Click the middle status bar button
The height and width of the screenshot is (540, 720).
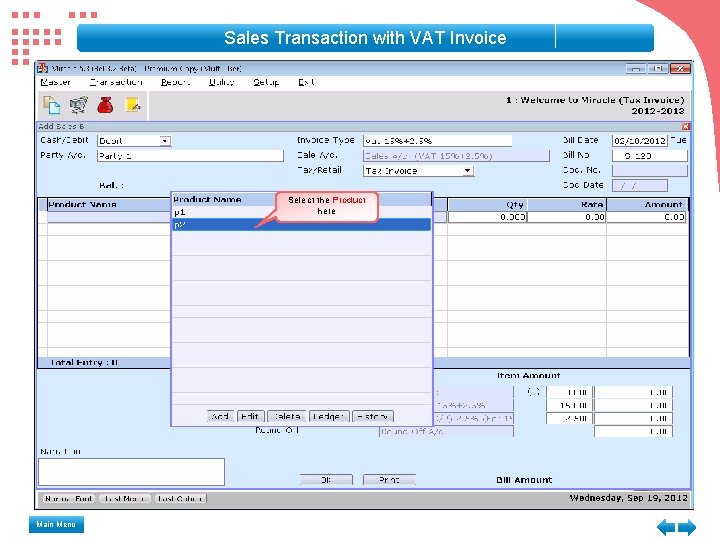click(124, 499)
